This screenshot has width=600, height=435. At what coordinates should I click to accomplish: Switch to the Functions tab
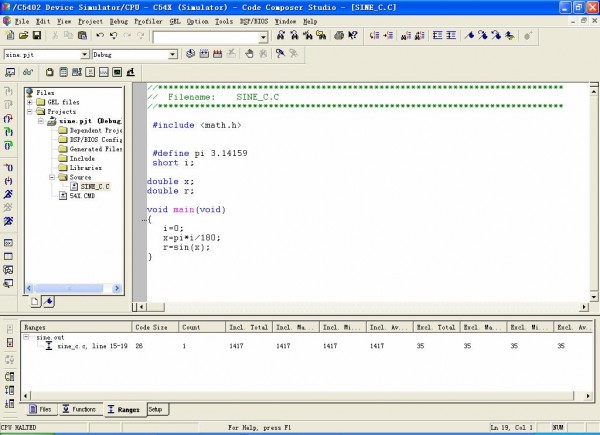pos(79,409)
